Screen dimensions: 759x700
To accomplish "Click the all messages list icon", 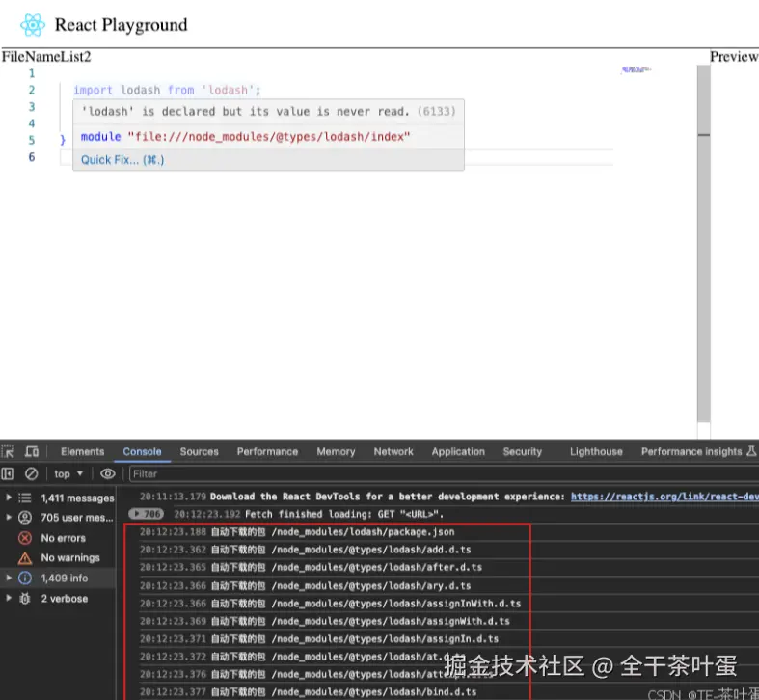I will pyautogui.click(x=25, y=498).
